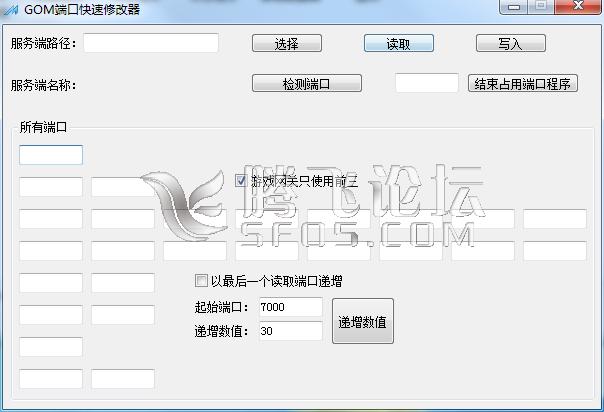Viewport: 604px width, 412px height.
Task: Click the 读取 button
Action: pyautogui.click(x=399, y=43)
